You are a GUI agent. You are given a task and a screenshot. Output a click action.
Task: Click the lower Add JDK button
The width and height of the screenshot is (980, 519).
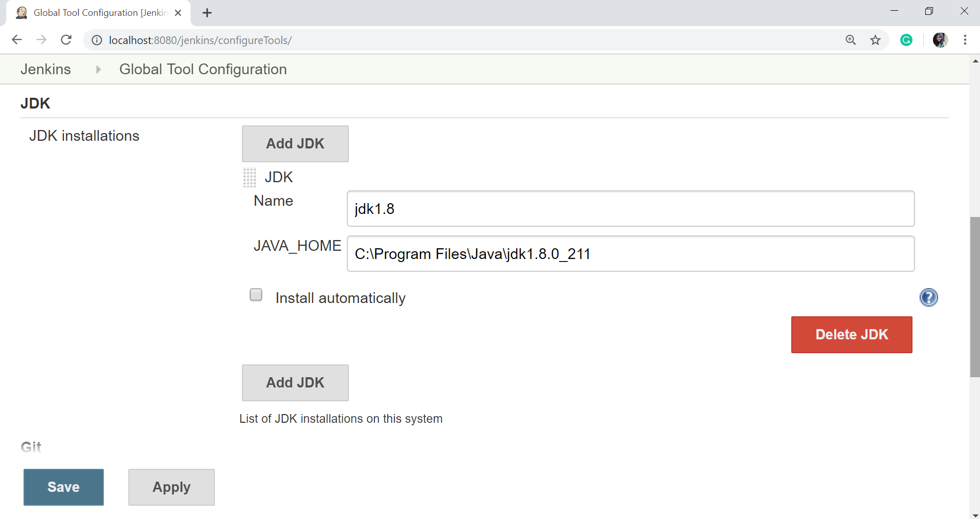[295, 383]
